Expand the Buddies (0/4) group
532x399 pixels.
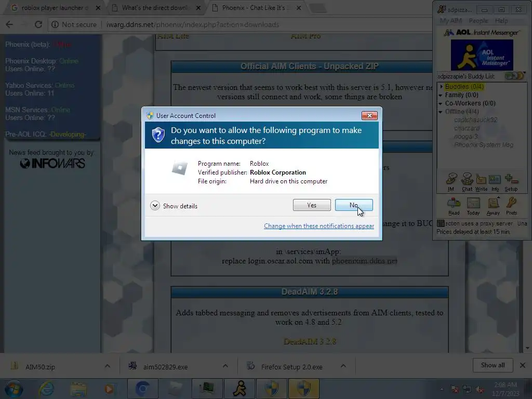[442, 87]
